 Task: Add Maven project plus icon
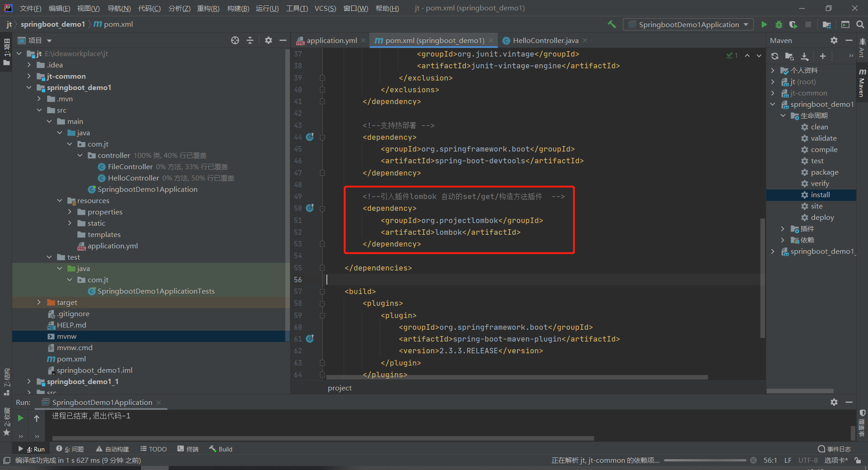pos(823,56)
